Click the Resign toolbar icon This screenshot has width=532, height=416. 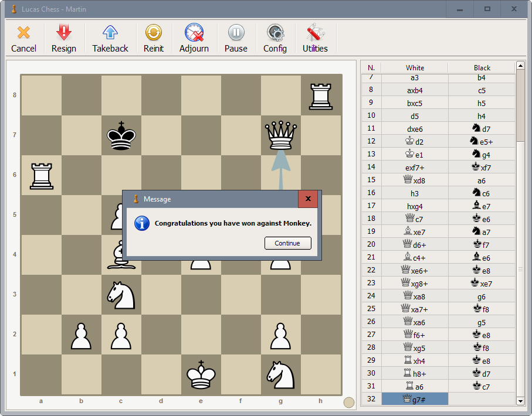[x=64, y=33]
